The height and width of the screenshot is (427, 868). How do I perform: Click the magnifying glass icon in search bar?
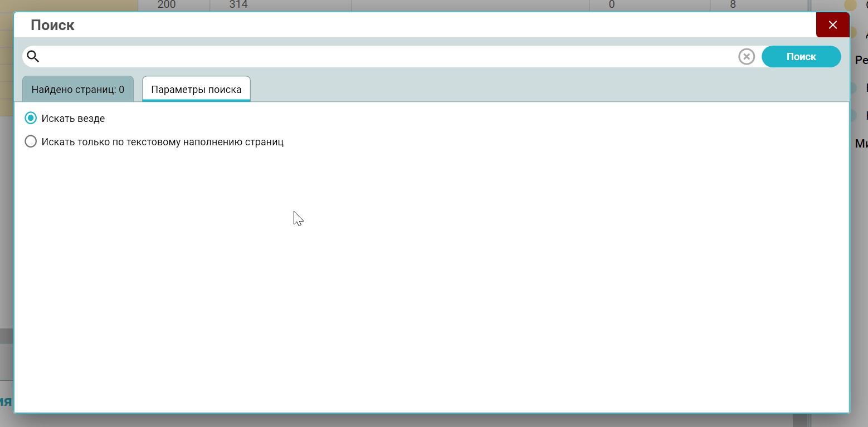click(x=33, y=56)
